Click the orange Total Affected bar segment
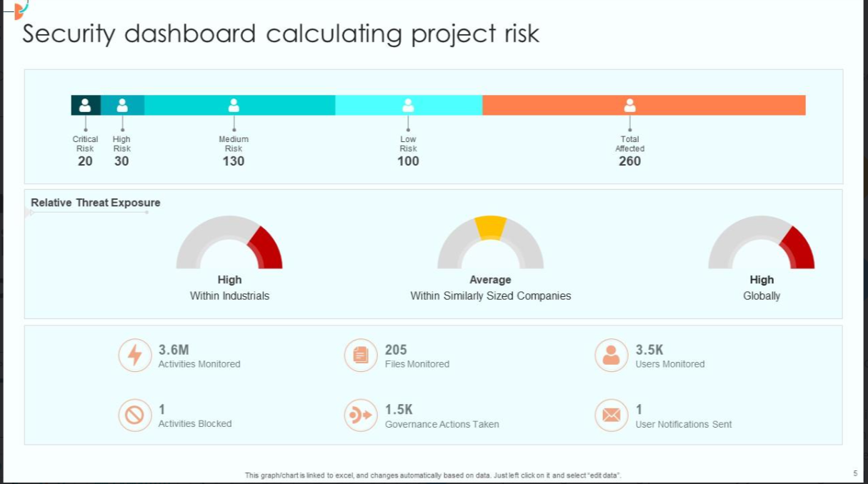868x484 pixels. [x=644, y=105]
